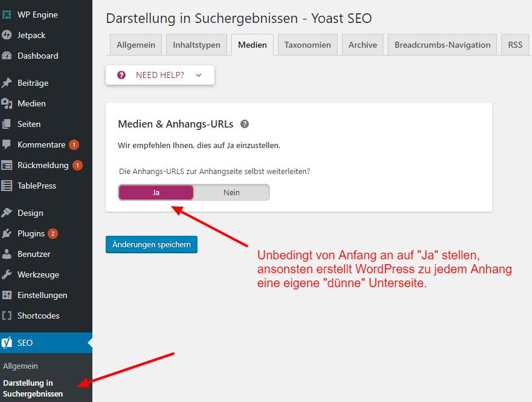The height and width of the screenshot is (402, 532).
Task: Open Plugins menu entry
Action: pyautogui.click(x=46, y=233)
